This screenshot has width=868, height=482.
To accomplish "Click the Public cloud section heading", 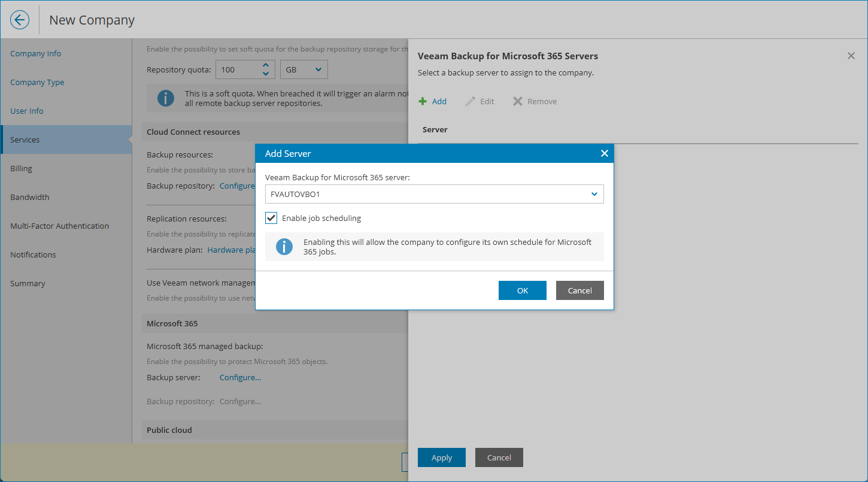I will (x=169, y=430).
